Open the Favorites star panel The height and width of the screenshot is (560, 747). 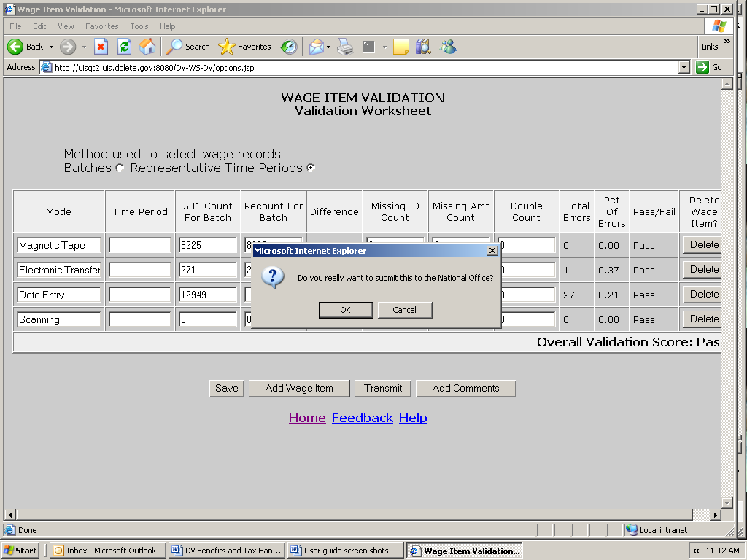pos(245,47)
